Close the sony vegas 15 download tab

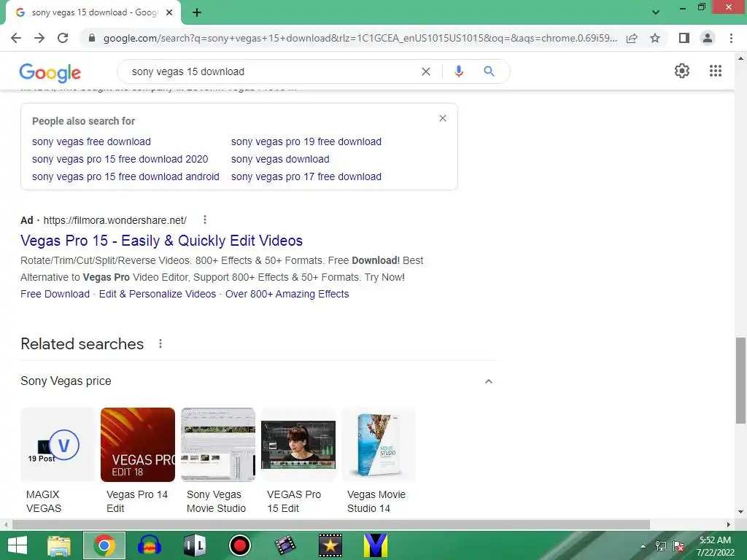pos(169,13)
